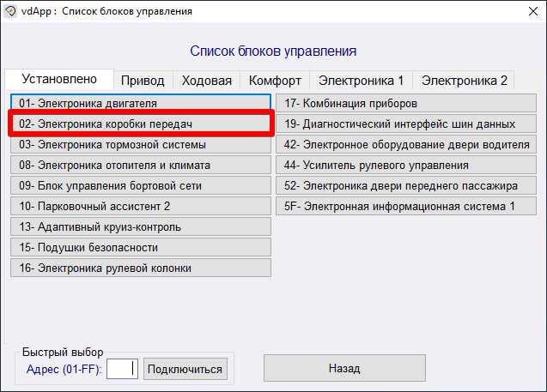Select 13- Адаптивный круиз-контроль
The image size is (547, 392).
[141, 226]
